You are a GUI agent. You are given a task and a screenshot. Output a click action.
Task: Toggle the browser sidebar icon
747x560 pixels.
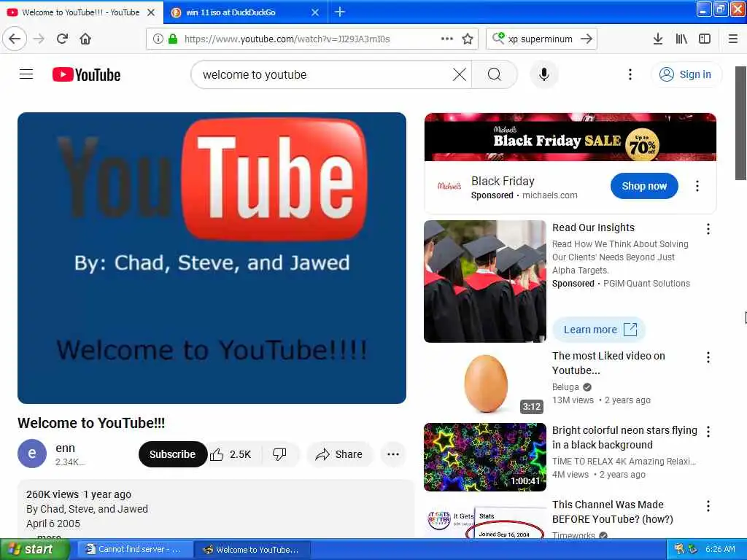(705, 39)
